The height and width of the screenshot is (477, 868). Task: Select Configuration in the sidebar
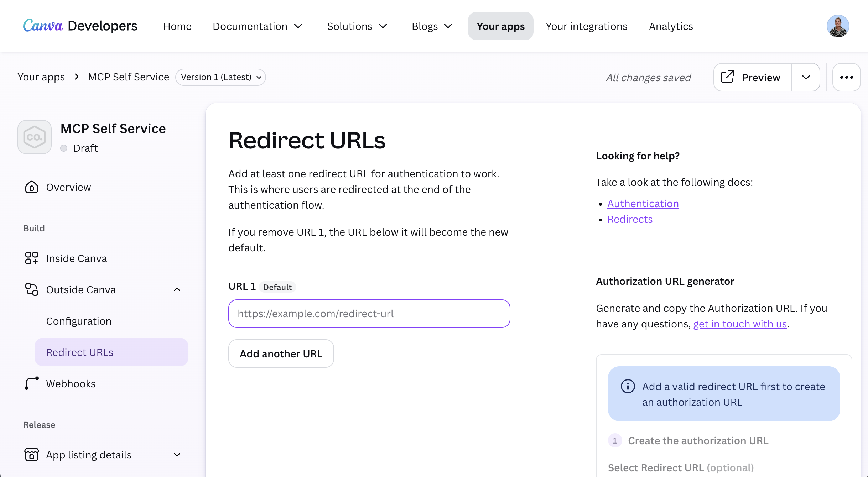79,321
